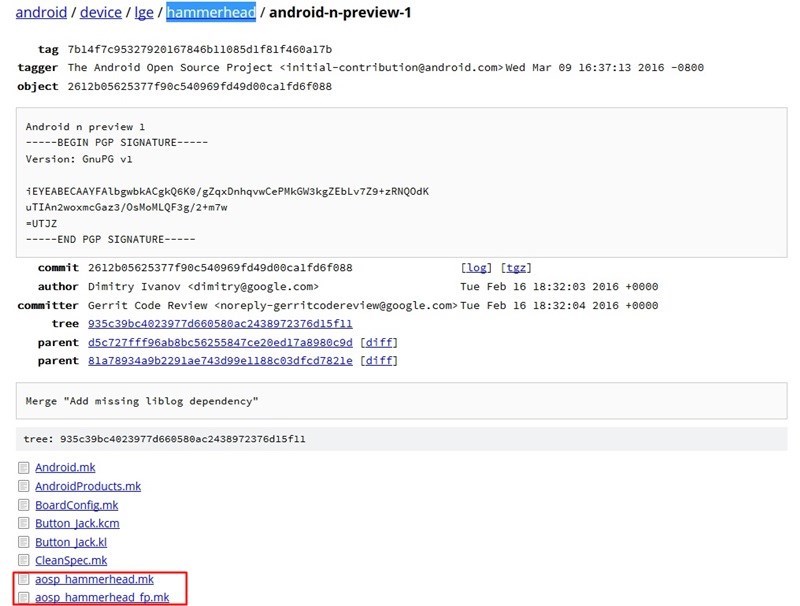
Task: Open the aosp_hammerhead_fp.mk file
Action: click(102, 597)
